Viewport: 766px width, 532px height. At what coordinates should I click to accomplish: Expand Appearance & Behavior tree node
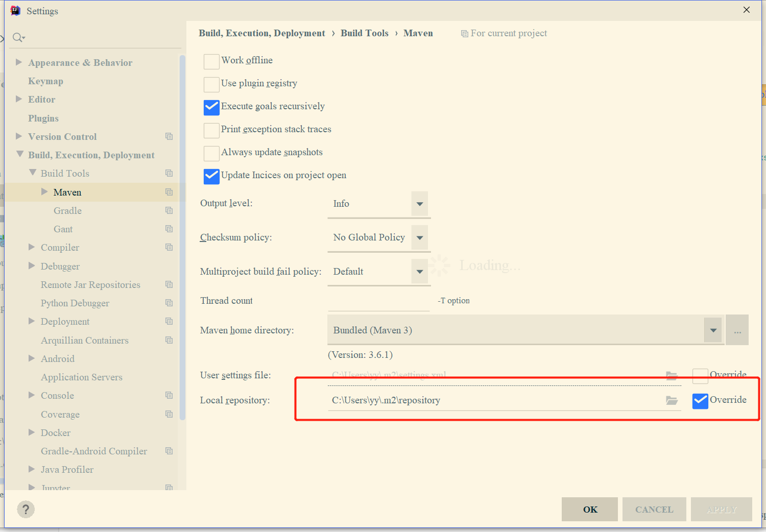coord(19,62)
